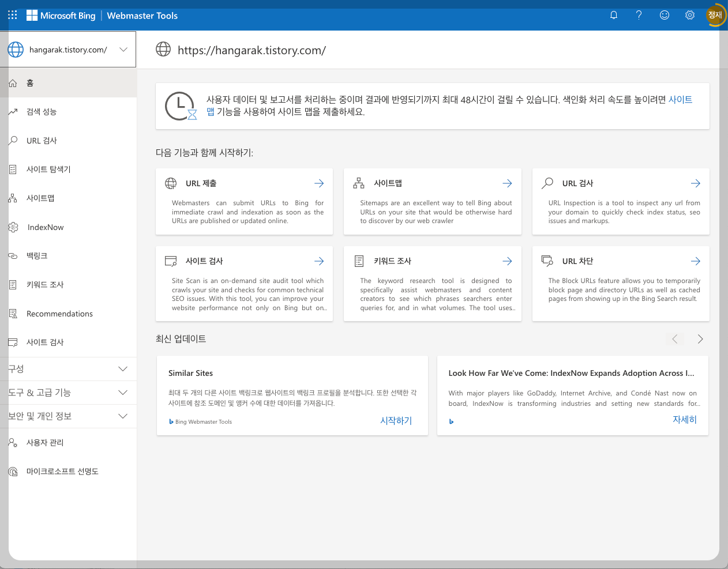Expand the 도구 & 고급 기능 section
Image resolution: width=728 pixels, height=569 pixels.
click(68, 393)
